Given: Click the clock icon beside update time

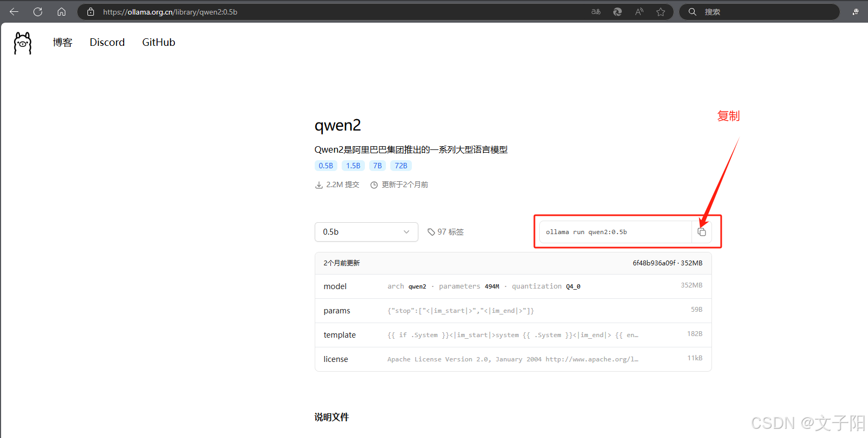Looking at the screenshot, I should 374,185.
